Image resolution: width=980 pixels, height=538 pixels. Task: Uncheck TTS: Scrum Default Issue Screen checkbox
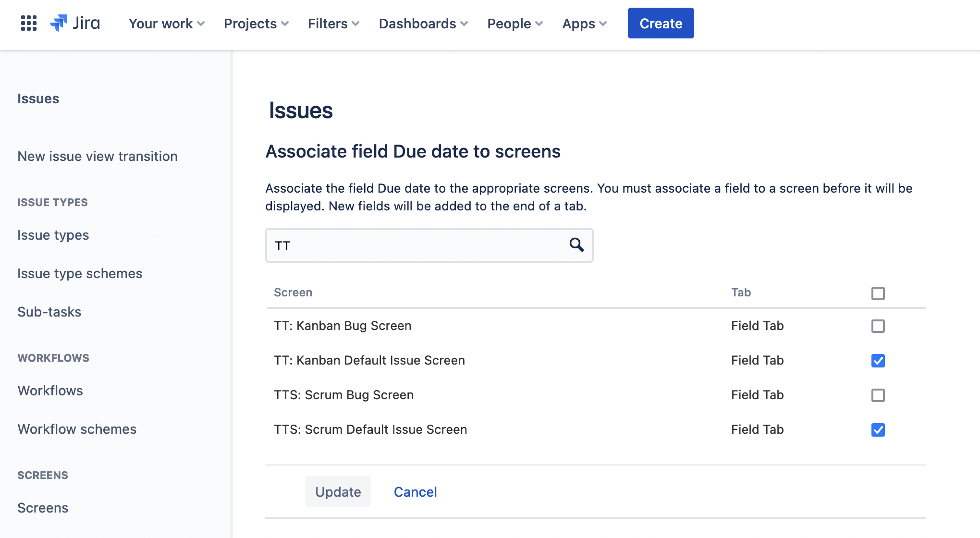pos(878,430)
